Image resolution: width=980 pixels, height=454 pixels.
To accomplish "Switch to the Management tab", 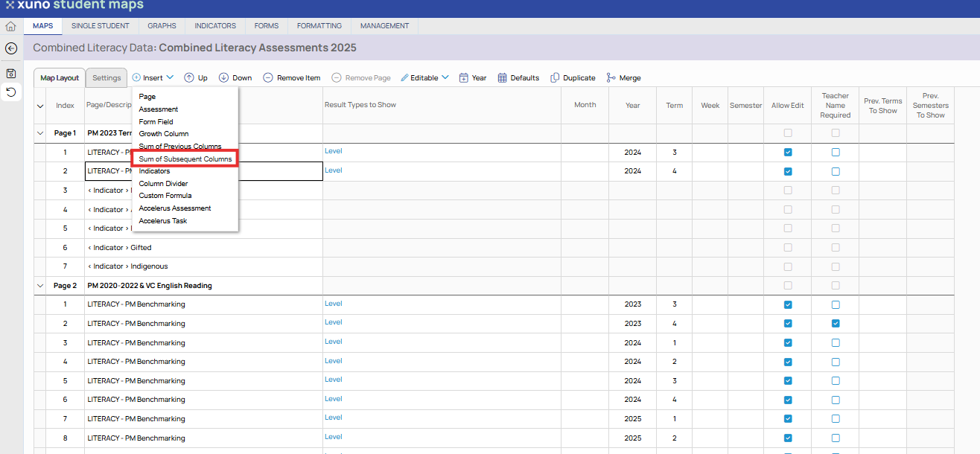I will click(385, 26).
